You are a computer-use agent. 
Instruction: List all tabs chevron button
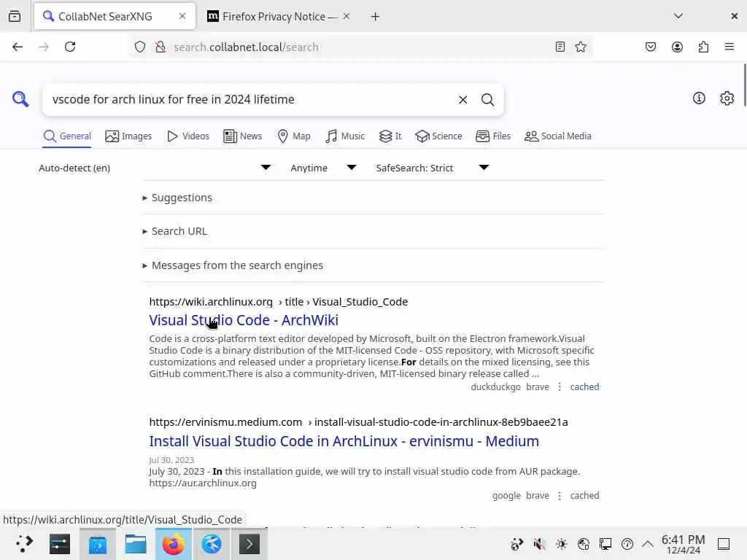click(678, 16)
